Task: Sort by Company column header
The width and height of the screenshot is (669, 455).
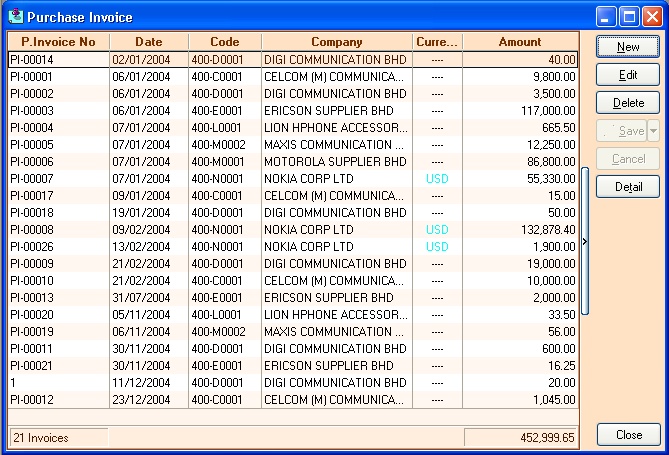Action: (337, 42)
